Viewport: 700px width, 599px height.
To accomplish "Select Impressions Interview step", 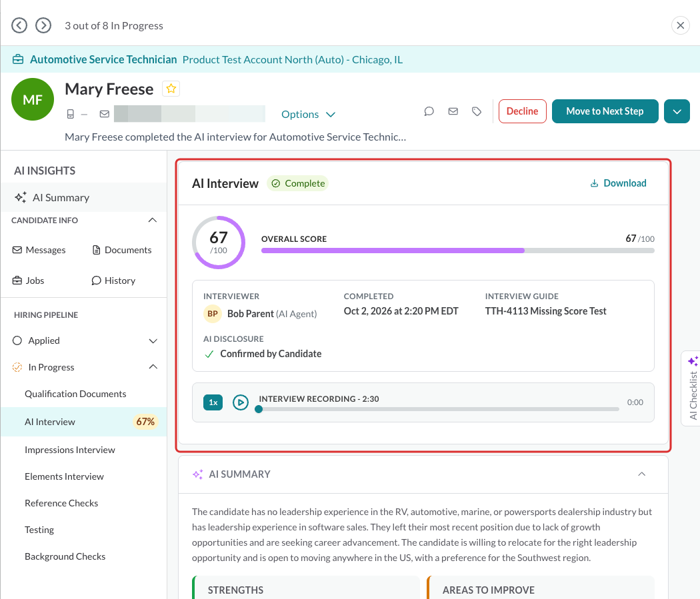I will point(69,450).
